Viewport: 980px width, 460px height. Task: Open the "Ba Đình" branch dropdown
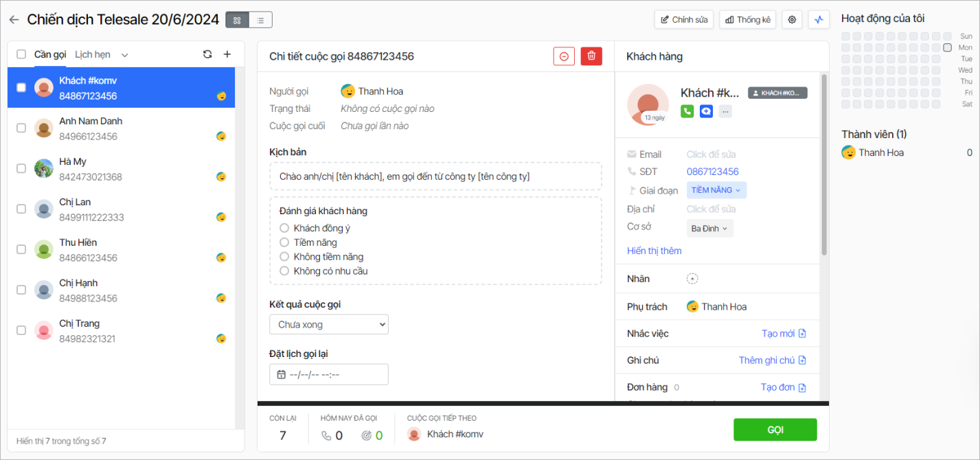point(709,229)
